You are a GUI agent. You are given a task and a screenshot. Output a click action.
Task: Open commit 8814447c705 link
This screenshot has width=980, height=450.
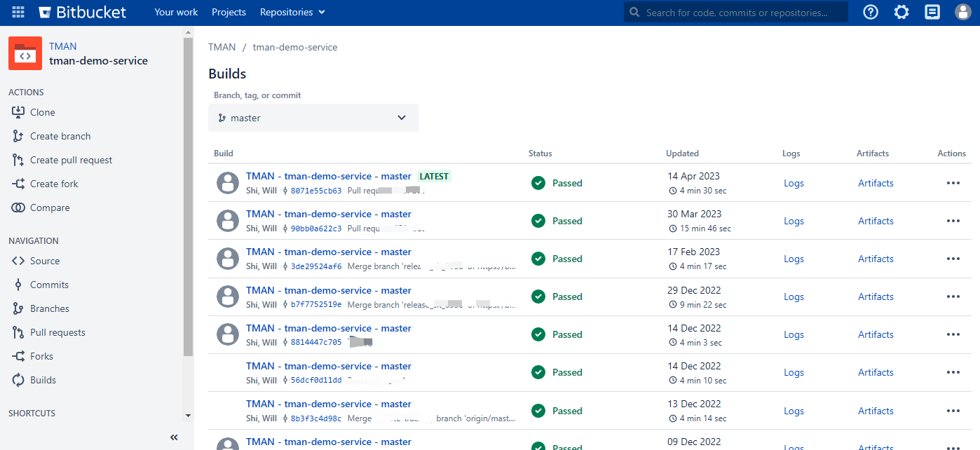coord(316,343)
